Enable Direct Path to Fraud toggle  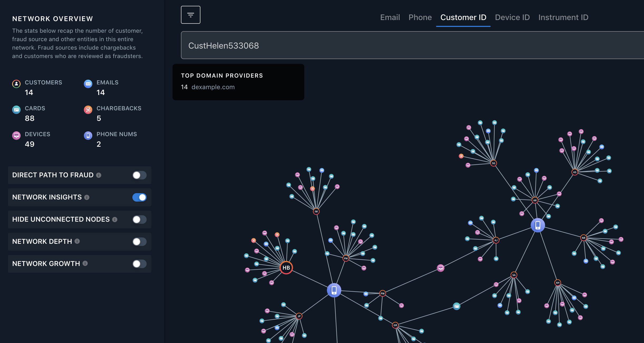coord(139,175)
